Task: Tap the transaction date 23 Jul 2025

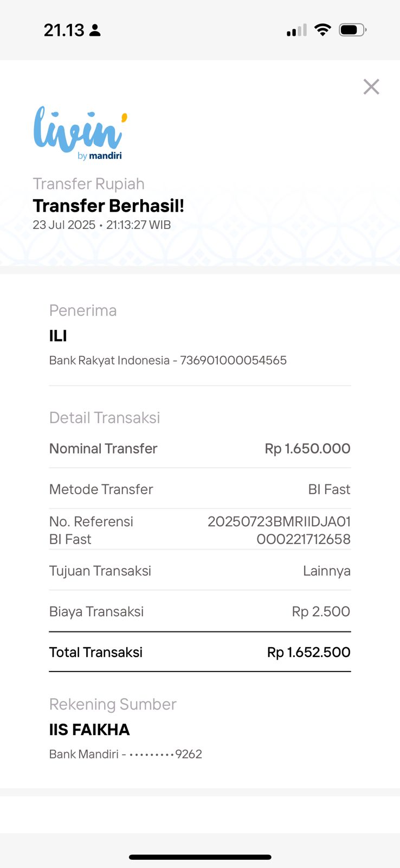Action: click(64, 225)
